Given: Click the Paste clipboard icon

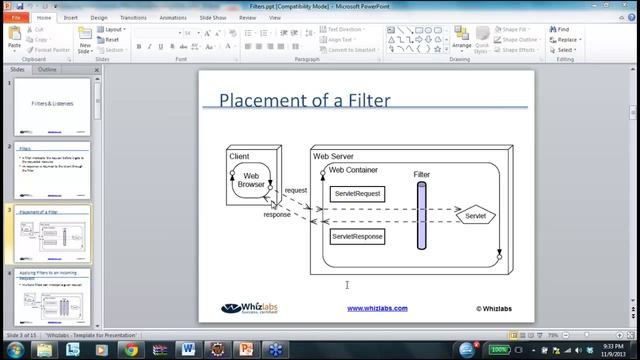Looking at the screenshot, I should [x=14, y=34].
